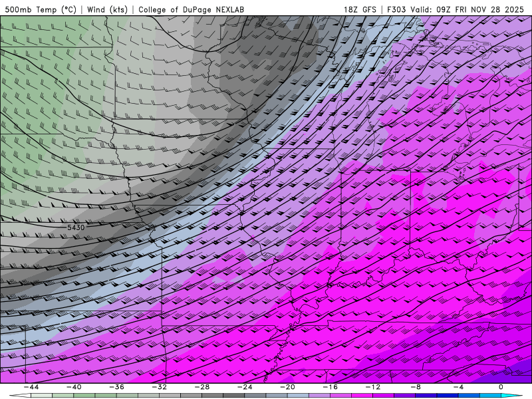Viewport: 532px width, 399px height.
Task: Click the -32 color bar tick label
Action: click(x=160, y=387)
